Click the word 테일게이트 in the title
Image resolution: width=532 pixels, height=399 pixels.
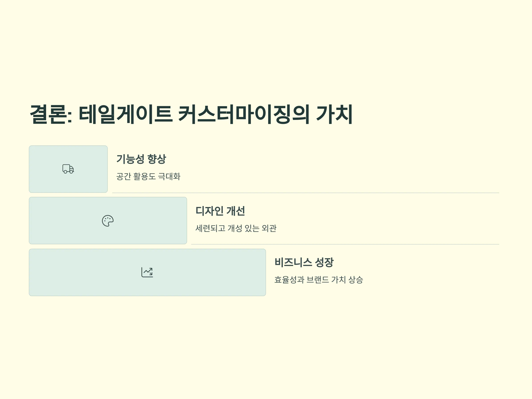(x=125, y=114)
